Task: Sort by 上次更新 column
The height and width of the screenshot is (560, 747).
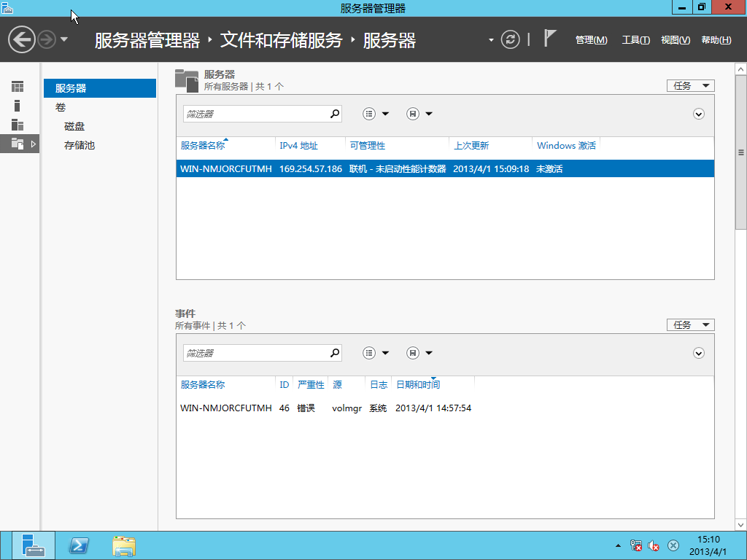Action: click(471, 146)
